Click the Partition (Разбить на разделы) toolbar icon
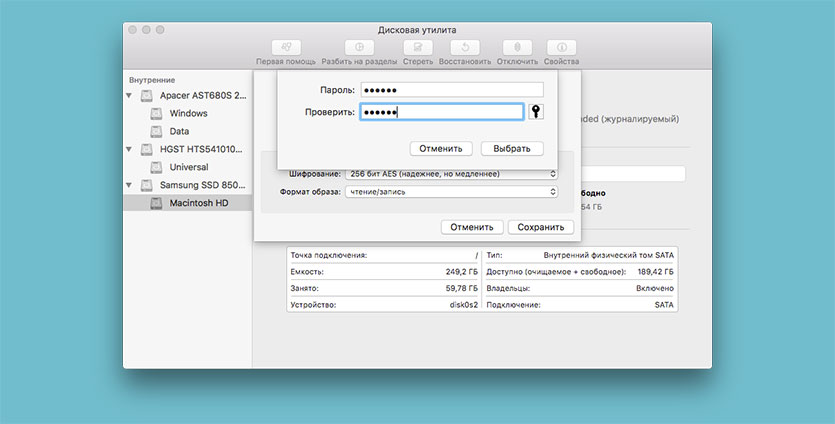Screen dimensions: 835x424 358,47
